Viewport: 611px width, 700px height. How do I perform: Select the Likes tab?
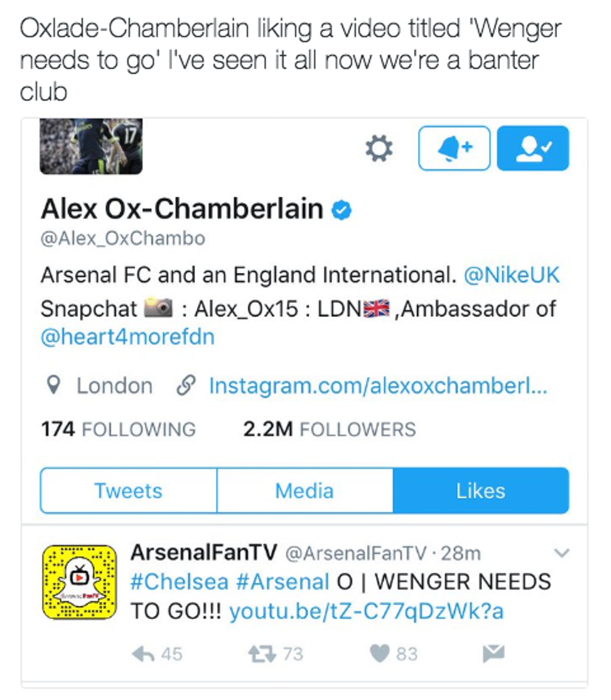481,491
